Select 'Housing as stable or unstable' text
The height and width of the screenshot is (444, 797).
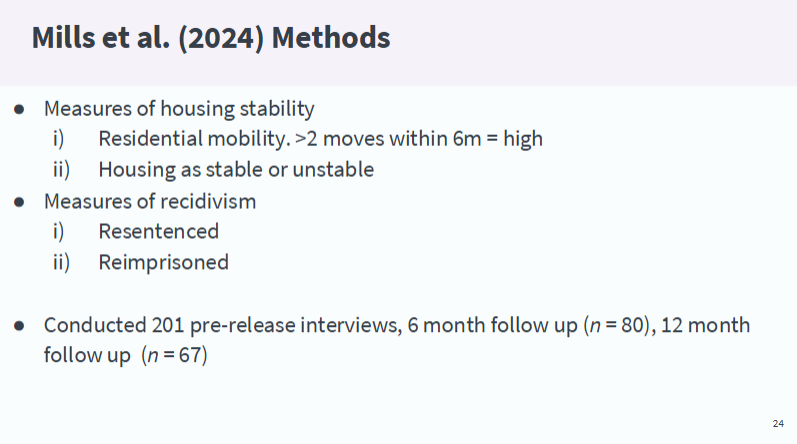point(236,170)
